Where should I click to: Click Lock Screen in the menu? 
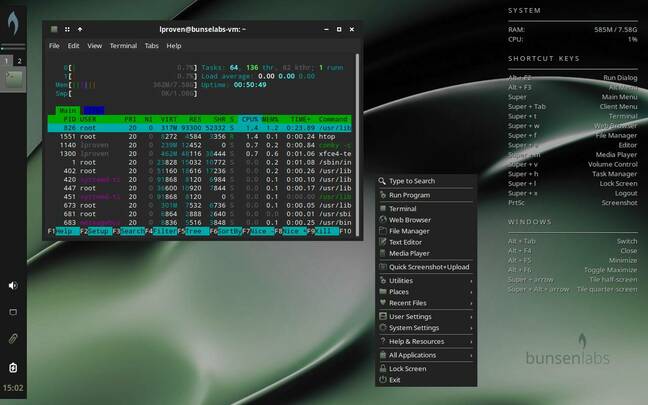[407, 368]
